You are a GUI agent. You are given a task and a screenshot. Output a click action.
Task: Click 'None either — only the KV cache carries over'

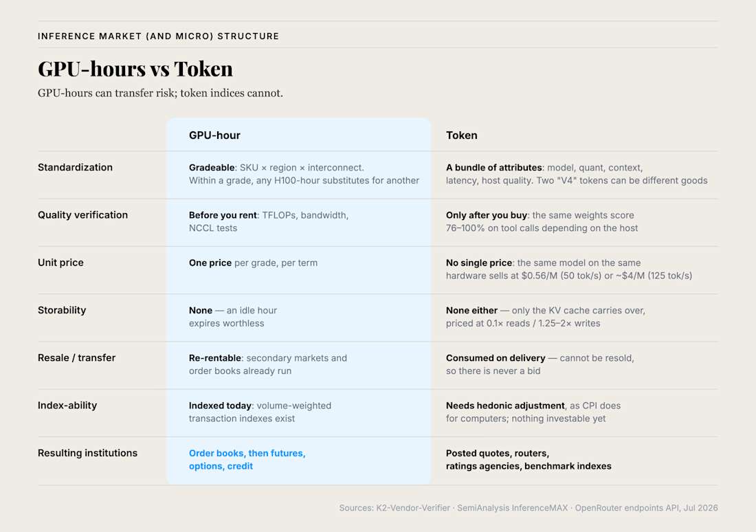[x=545, y=311]
